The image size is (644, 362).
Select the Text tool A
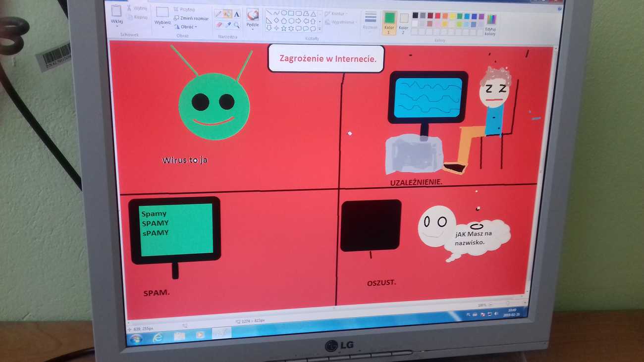(x=236, y=14)
